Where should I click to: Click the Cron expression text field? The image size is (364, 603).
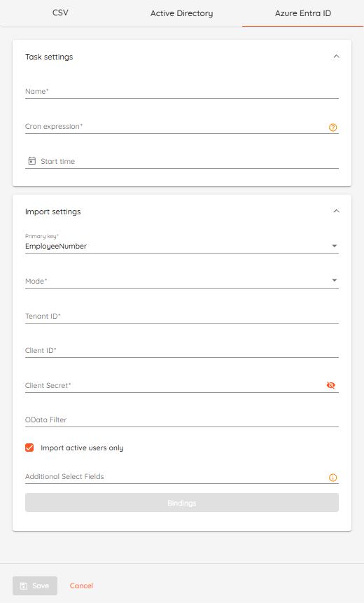click(x=176, y=127)
